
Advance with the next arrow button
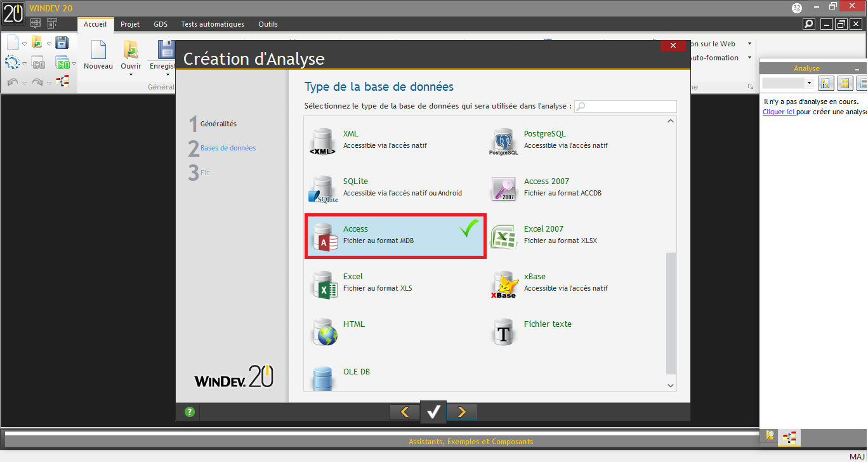[x=462, y=412]
